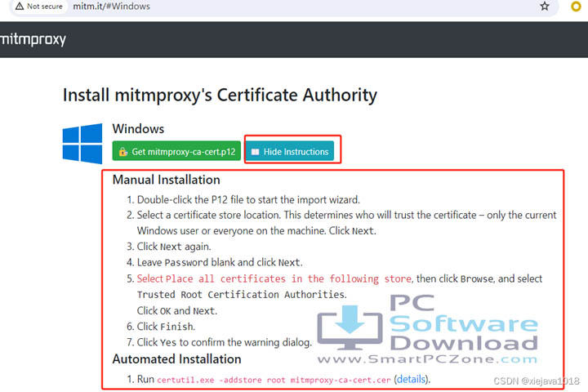The image size is (588, 392).
Task: Download Get mitmproxy-ca-cert.p12
Action: pyautogui.click(x=176, y=151)
